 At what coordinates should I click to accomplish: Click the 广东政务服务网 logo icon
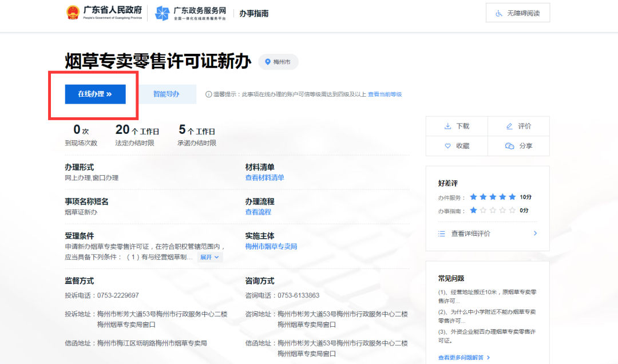(162, 12)
